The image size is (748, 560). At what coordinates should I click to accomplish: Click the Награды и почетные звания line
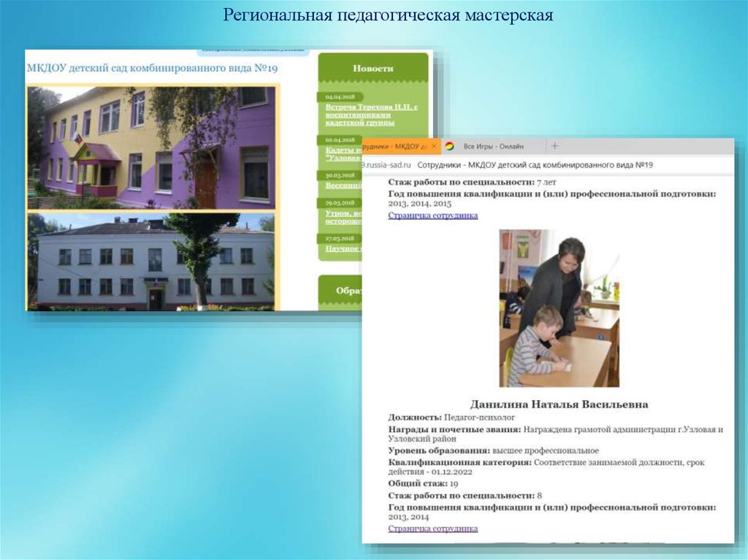point(556,434)
